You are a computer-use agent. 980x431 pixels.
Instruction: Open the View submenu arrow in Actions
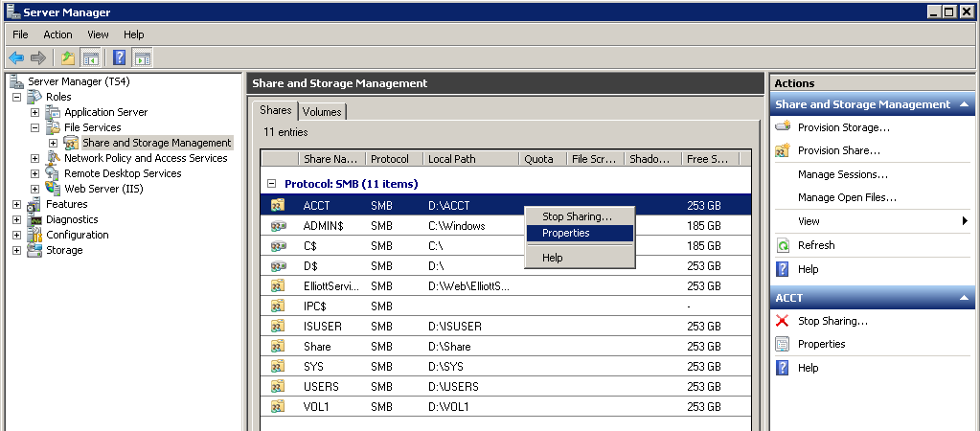(965, 221)
